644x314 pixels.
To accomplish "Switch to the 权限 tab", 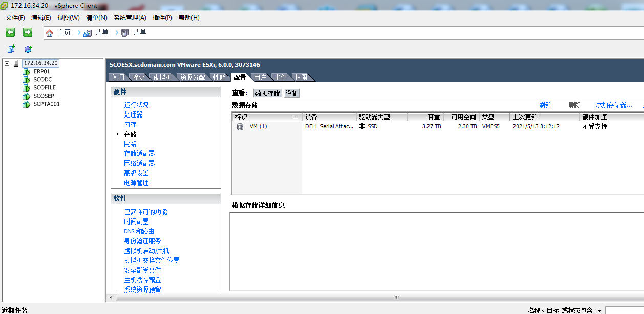I will tap(302, 77).
